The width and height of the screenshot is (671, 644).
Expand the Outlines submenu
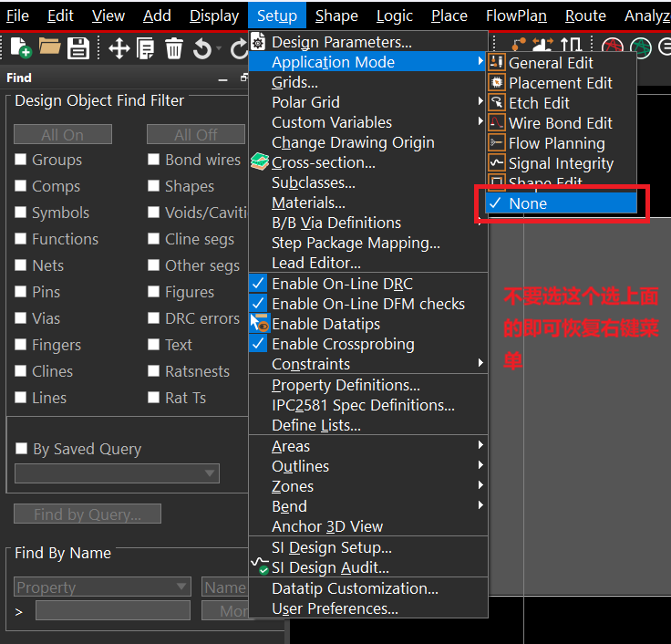click(x=368, y=466)
